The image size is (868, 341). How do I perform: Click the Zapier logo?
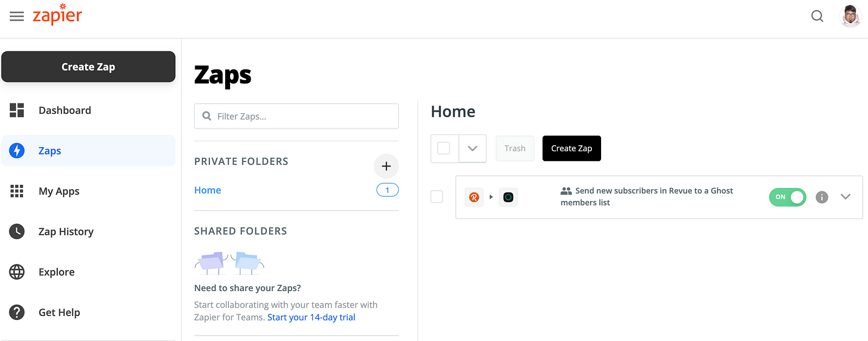click(x=58, y=15)
